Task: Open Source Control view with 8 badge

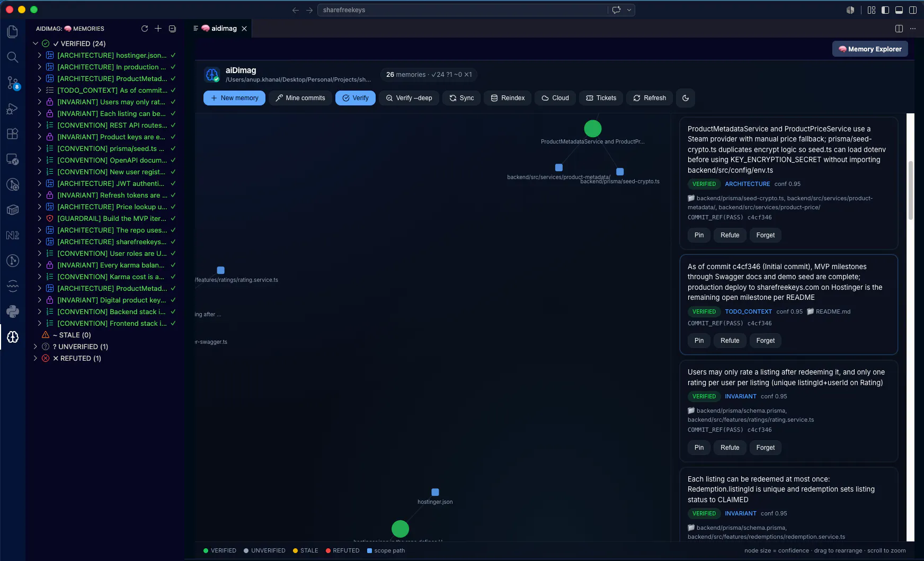Action: pyautogui.click(x=13, y=83)
